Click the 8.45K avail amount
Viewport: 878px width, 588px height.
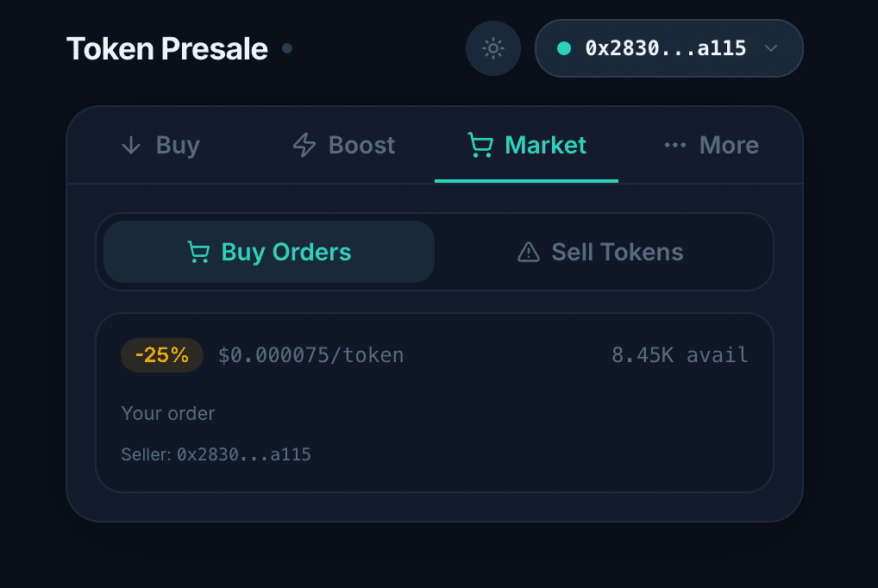click(680, 355)
